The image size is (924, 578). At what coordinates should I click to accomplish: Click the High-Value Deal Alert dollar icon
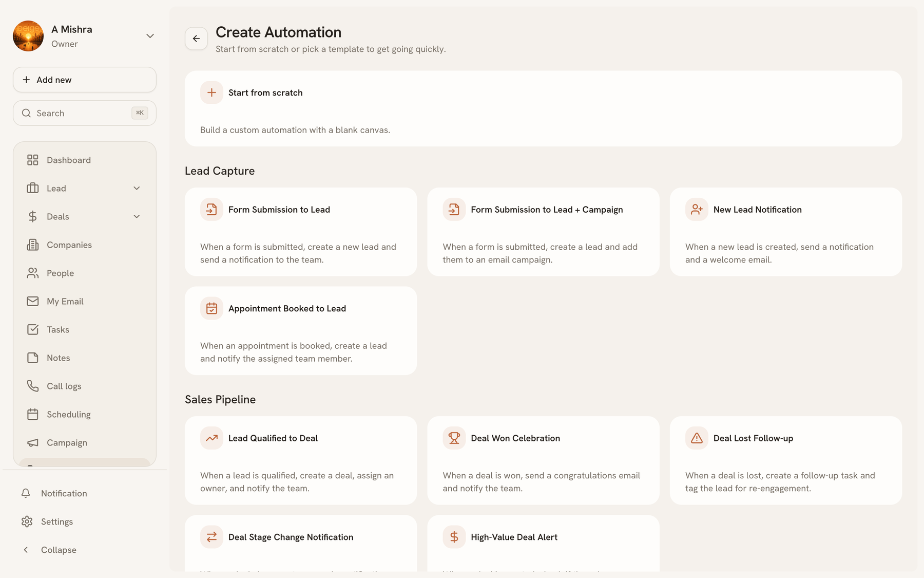click(454, 537)
